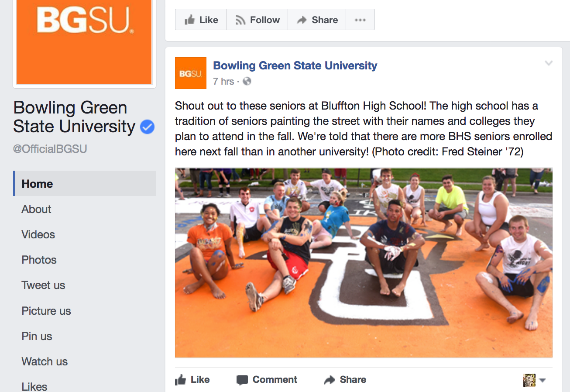570x392 pixels.
Task: Open the three-dots more options menu
Action: 360,20
